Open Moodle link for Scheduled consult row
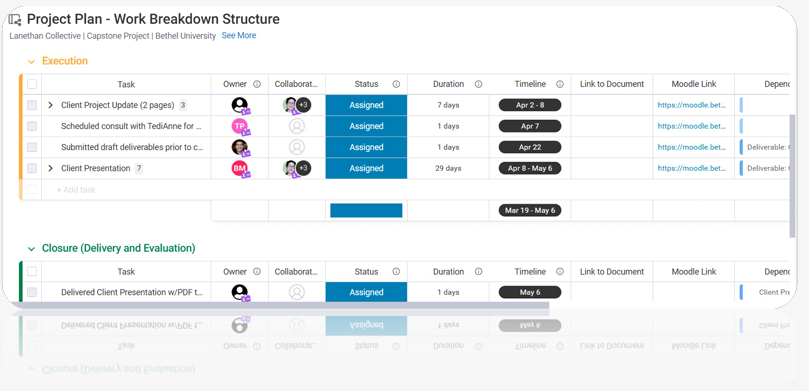Image resolution: width=809 pixels, height=391 pixels. pos(691,126)
